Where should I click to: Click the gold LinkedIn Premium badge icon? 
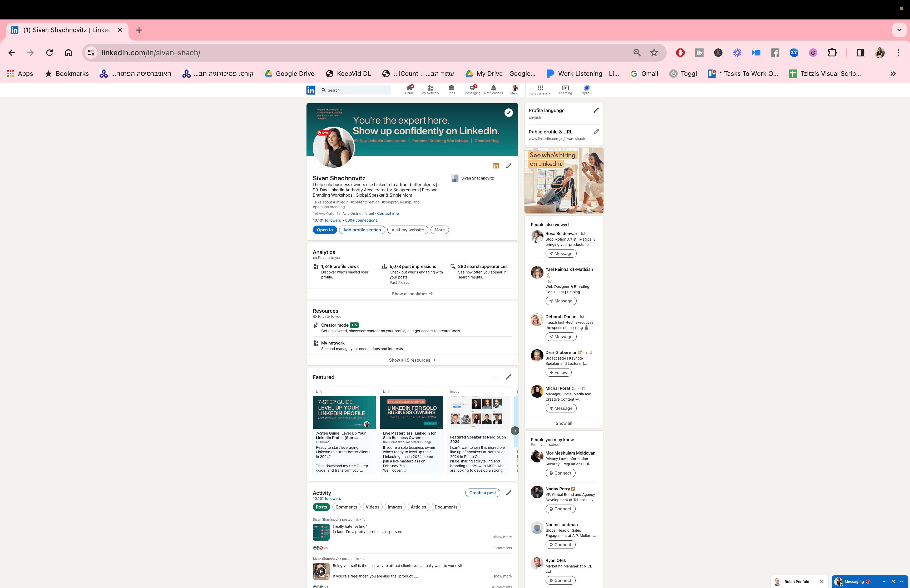pyautogui.click(x=496, y=166)
